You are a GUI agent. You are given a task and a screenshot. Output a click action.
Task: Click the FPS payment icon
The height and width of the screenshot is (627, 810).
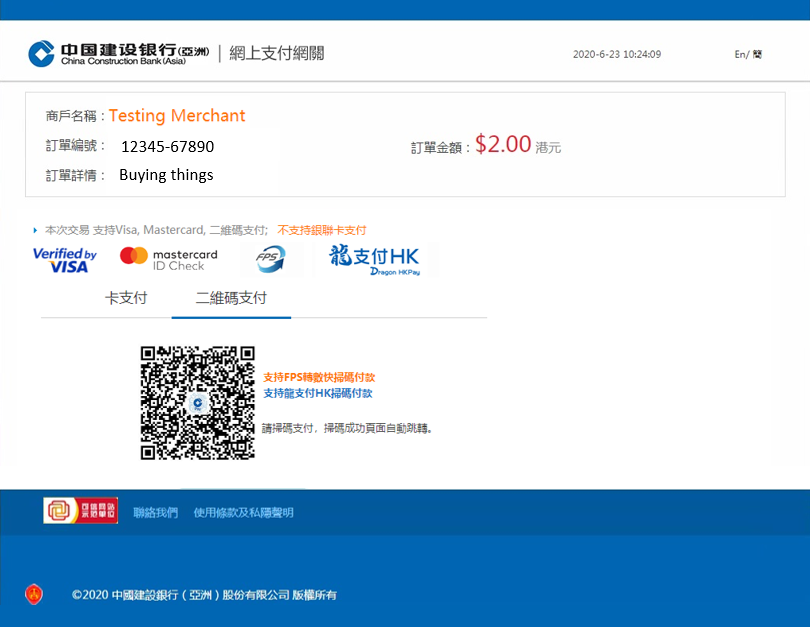(271, 258)
